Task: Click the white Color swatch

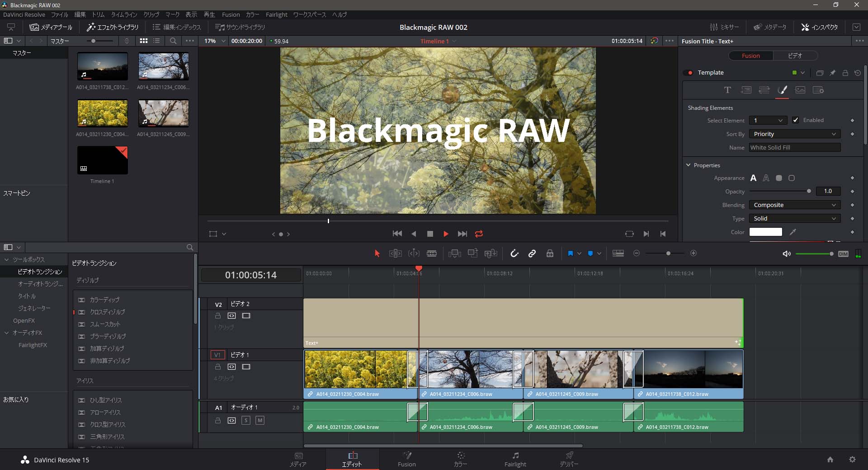Action: pyautogui.click(x=765, y=232)
